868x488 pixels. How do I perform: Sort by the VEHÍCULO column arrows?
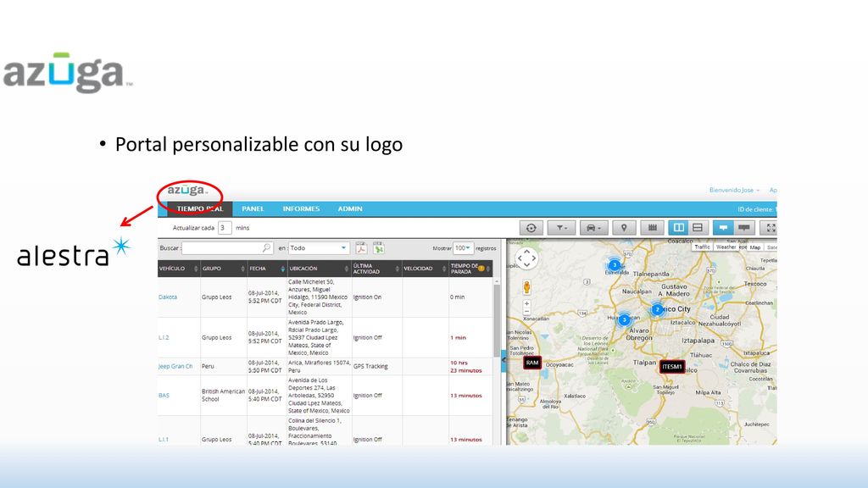(x=196, y=269)
